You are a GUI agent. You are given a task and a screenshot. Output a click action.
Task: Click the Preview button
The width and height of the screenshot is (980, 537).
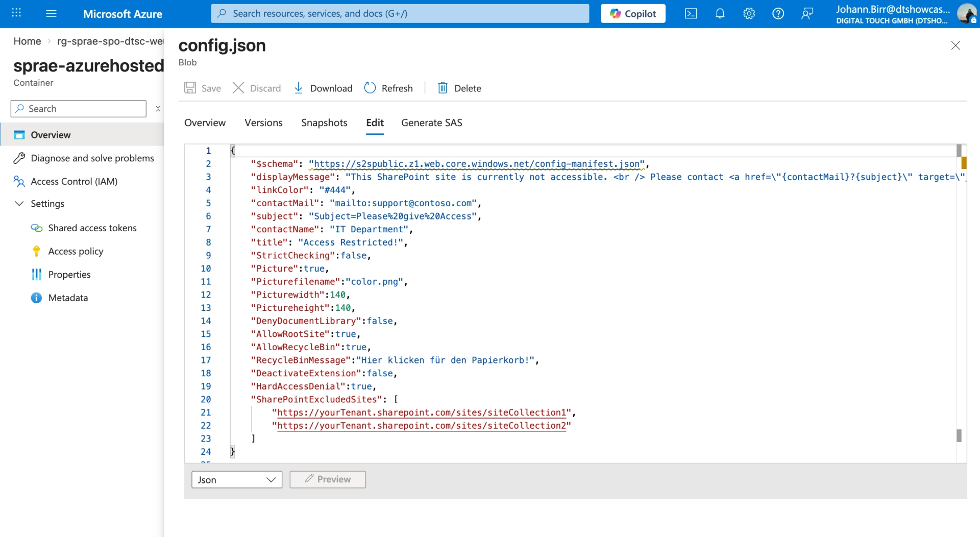328,479
